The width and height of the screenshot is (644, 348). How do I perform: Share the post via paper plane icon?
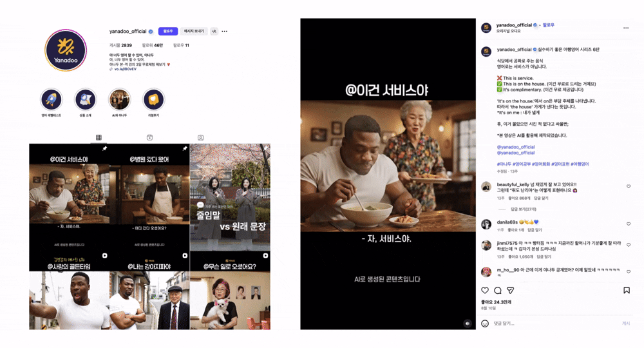tap(510, 291)
